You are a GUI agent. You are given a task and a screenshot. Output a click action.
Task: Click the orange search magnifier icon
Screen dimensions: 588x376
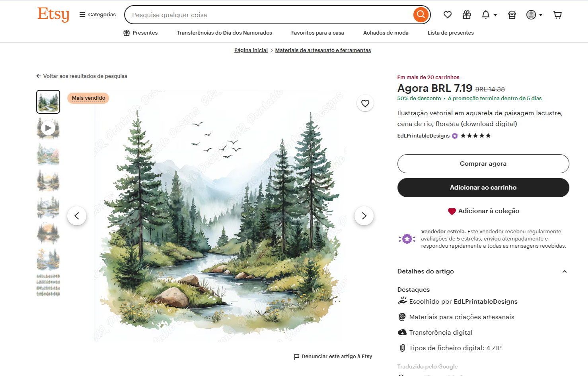(x=421, y=14)
